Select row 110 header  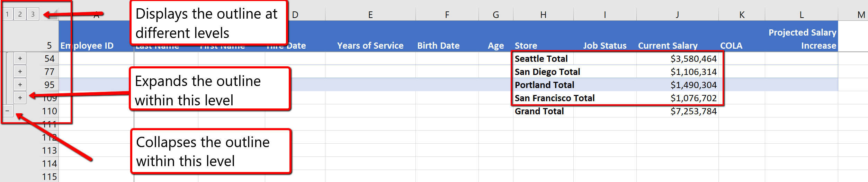(50, 111)
